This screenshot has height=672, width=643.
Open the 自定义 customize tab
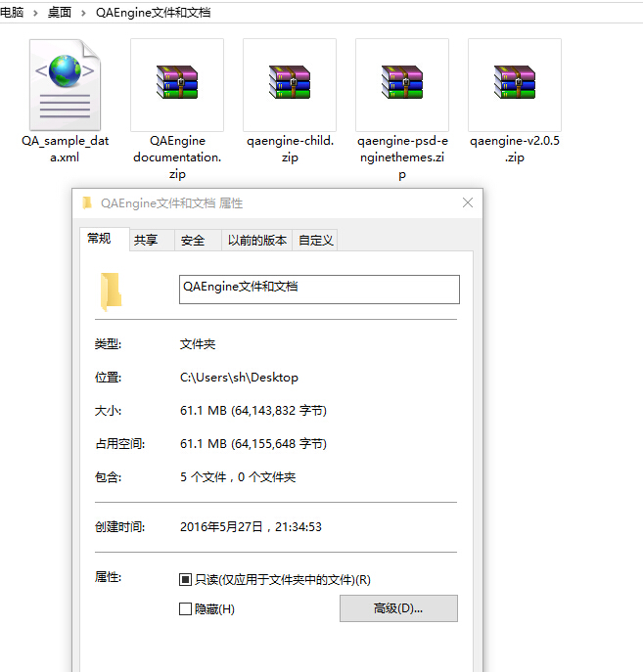point(315,240)
